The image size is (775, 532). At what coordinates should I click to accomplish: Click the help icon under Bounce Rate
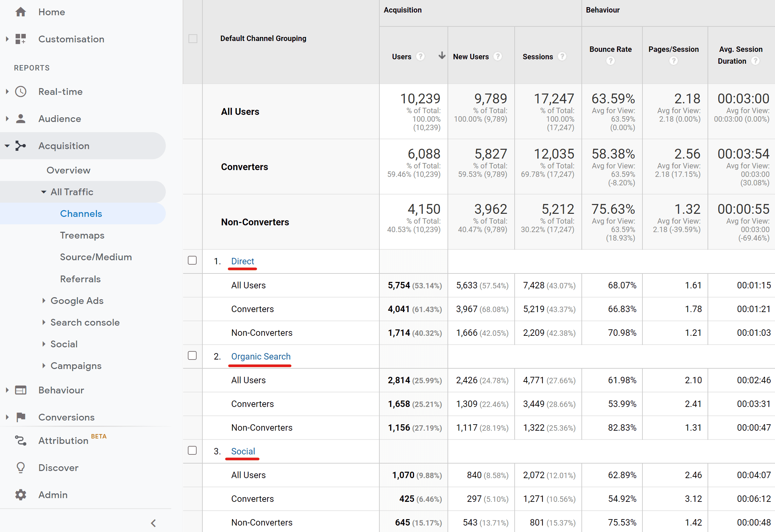coord(610,61)
